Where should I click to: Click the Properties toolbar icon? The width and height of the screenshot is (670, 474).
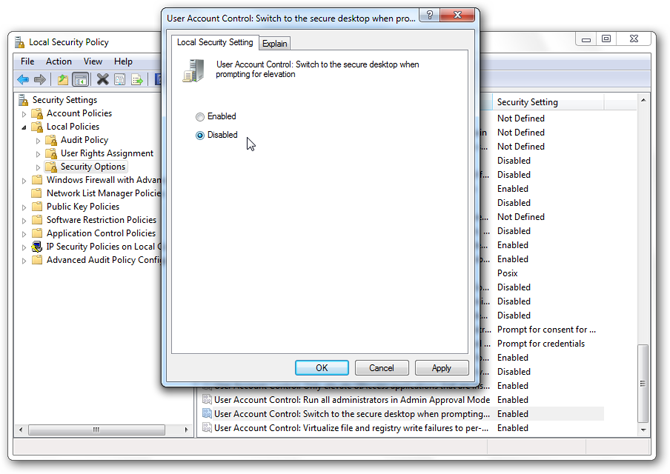(x=120, y=79)
